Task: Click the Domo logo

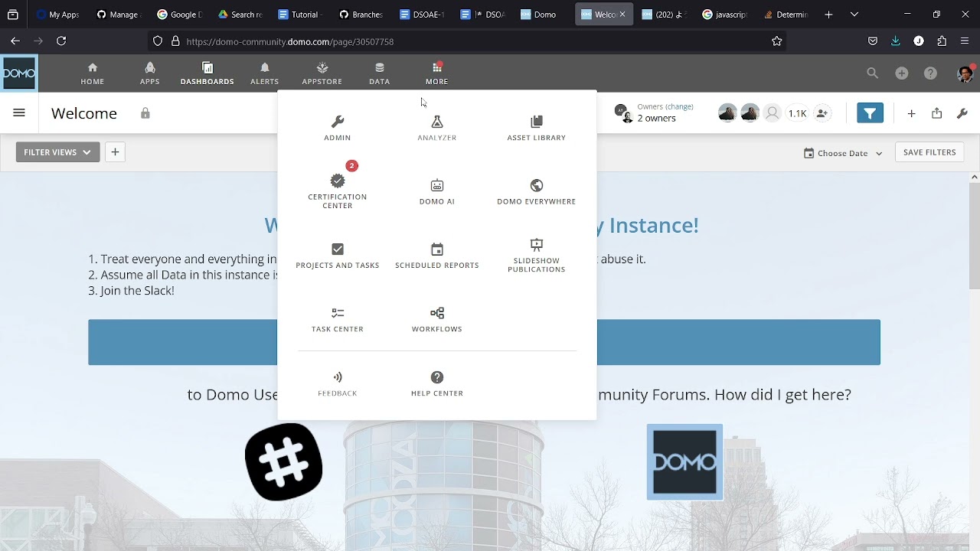Action: 19,73
